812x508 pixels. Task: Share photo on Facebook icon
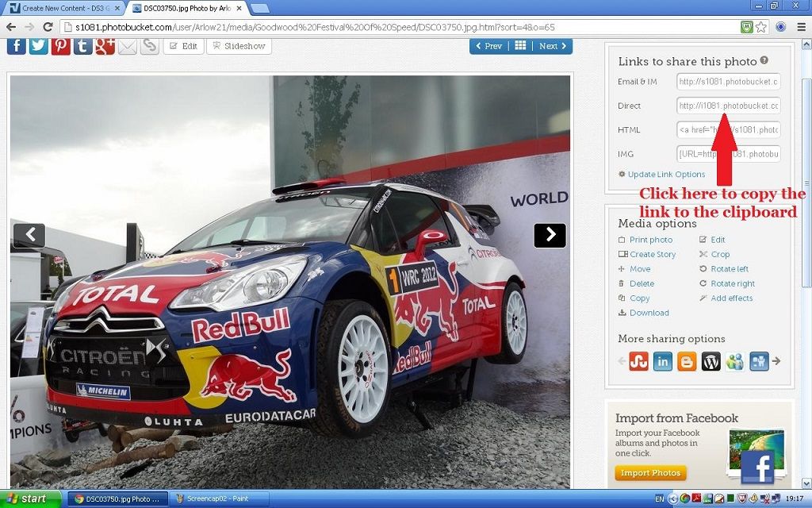[x=16, y=46]
